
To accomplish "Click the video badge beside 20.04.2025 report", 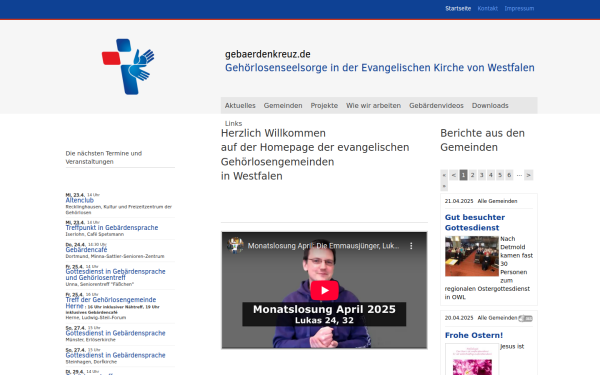I will pos(525,318).
